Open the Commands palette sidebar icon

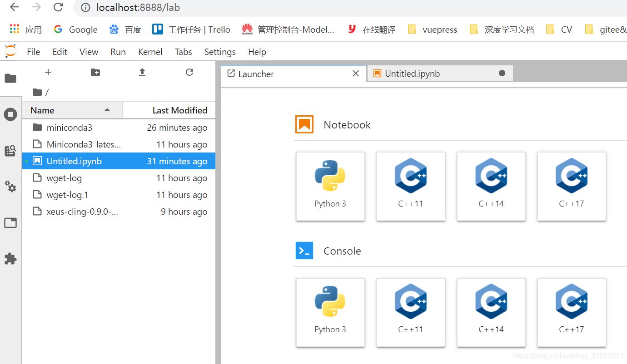(x=10, y=151)
